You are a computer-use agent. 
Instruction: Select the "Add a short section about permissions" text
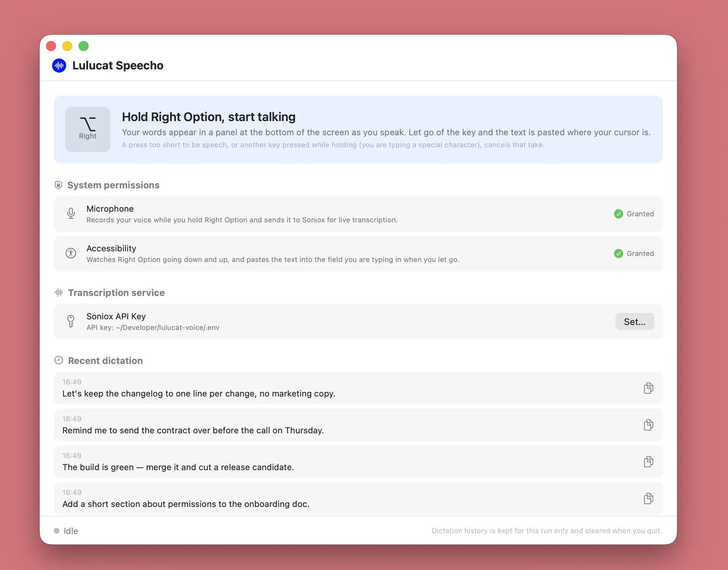tap(186, 504)
